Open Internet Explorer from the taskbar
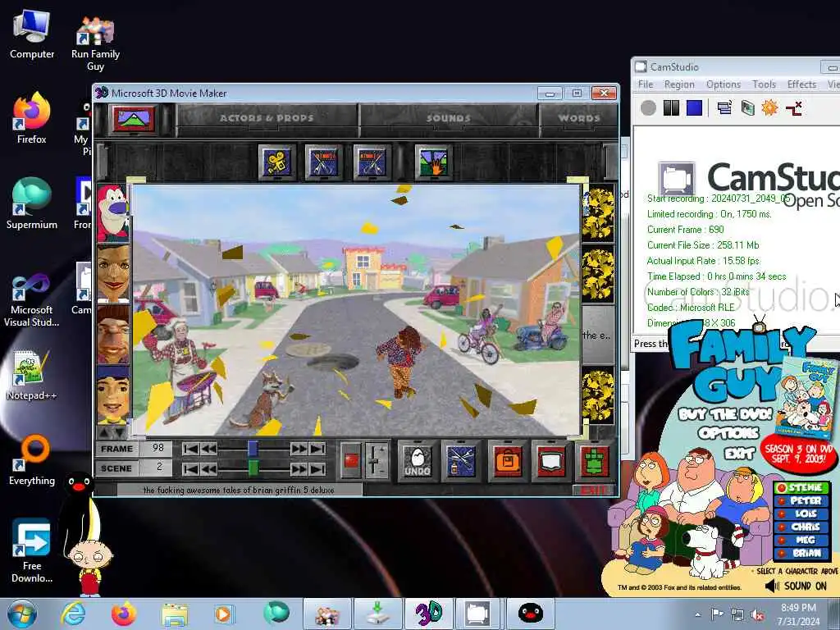Viewport: 840px width, 630px height. [72, 614]
